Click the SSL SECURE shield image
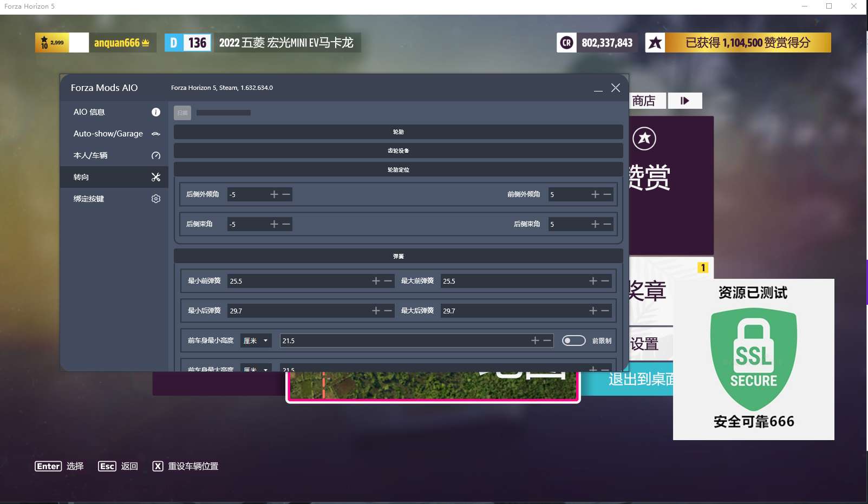This screenshot has height=504, width=868. tap(754, 359)
